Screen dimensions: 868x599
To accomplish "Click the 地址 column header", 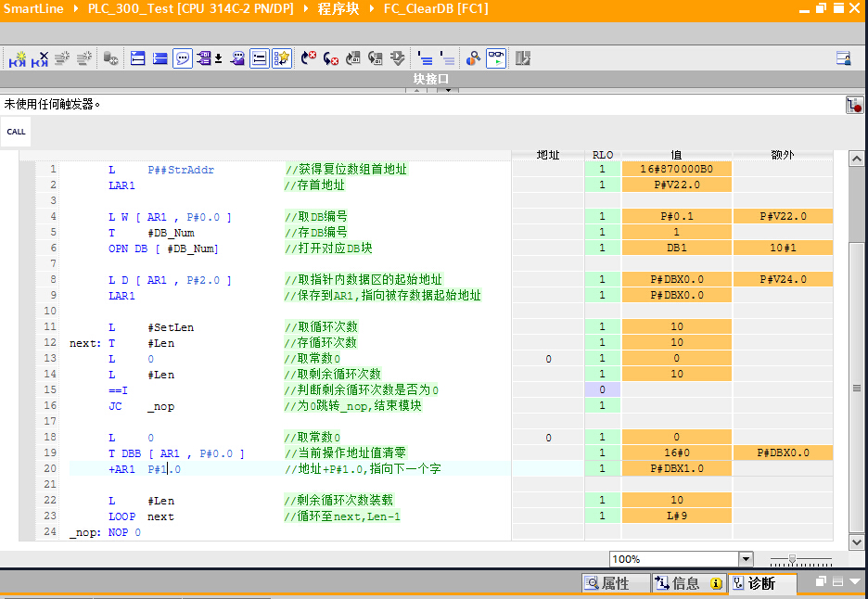I will (548, 155).
